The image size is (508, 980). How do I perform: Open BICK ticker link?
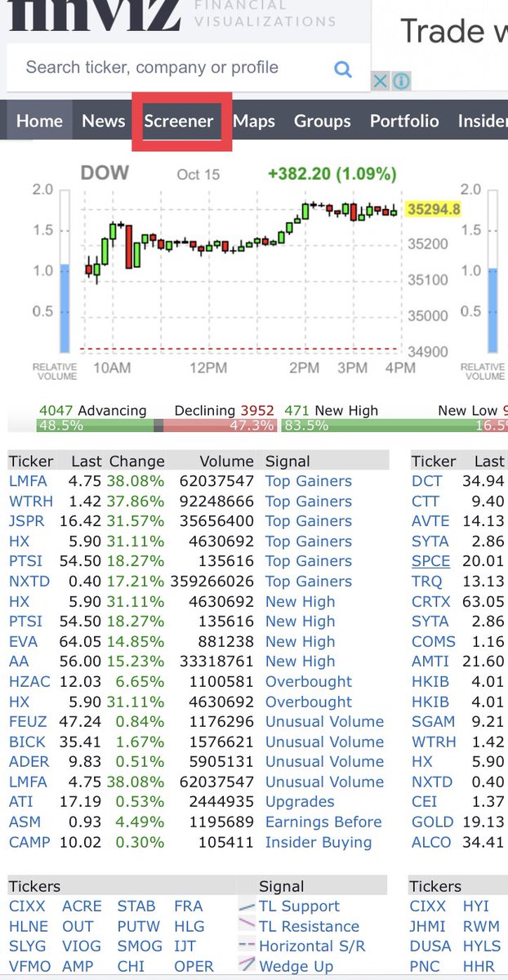(x=27, y=742)
